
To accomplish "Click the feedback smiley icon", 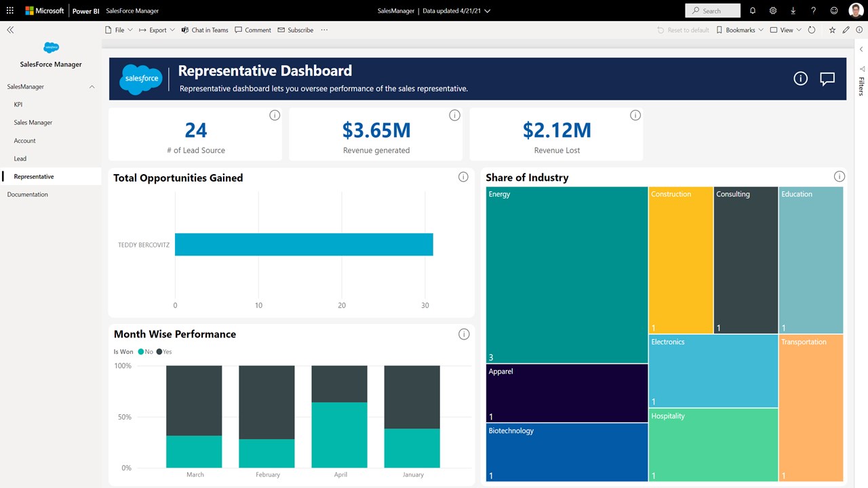I will (834, 11).
